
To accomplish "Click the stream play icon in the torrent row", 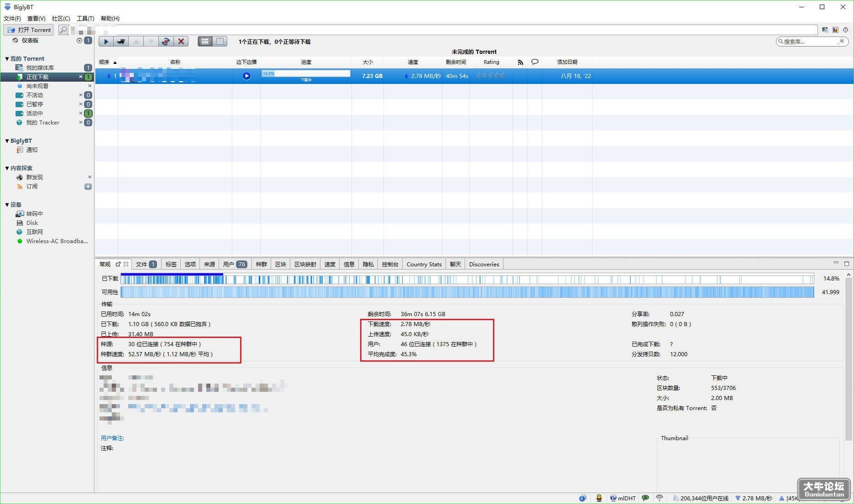I will point(246,76).
